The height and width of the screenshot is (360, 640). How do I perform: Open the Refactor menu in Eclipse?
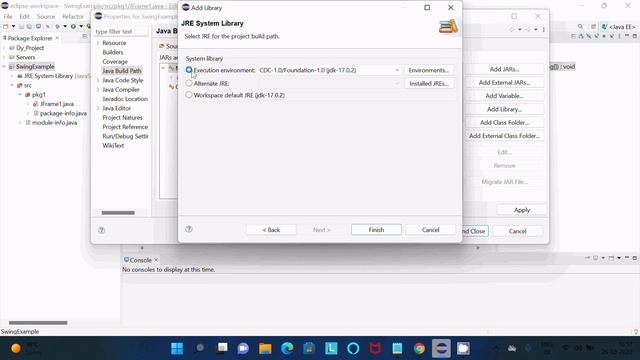pyautogui.click(x=73, y=16)
